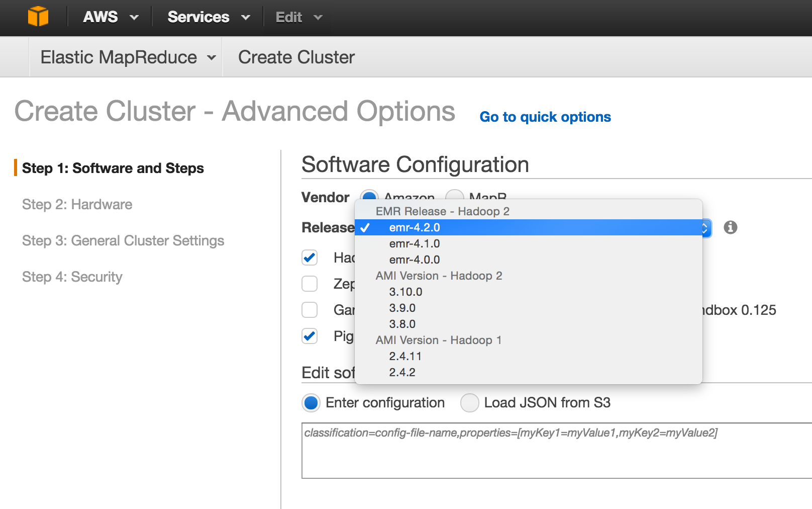Image resolution: width=812 pixels, height=509 pixels.
Task: Select AMI version 3.9.0
Action: pyautogui.click(x=402, y=308)
